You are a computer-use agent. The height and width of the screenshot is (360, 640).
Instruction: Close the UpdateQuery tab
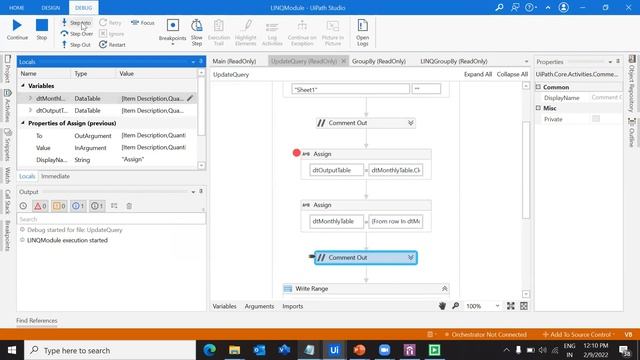click(x=343, y=61)
